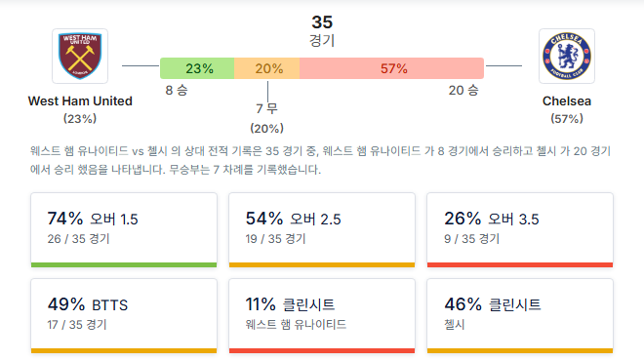Image resolution: width=644 pixels, height=361 pixels.
Task: Click the 74% 오버 1.5 stat card
Action: click(x=124, y=230)
